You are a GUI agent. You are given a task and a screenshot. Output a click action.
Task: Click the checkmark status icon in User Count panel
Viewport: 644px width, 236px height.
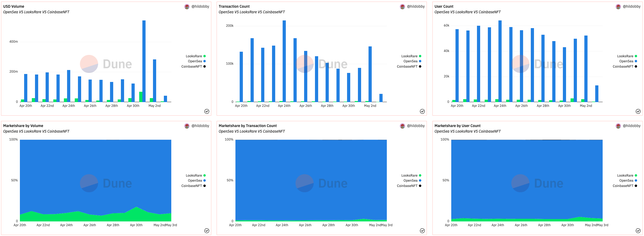pos(638,111)
